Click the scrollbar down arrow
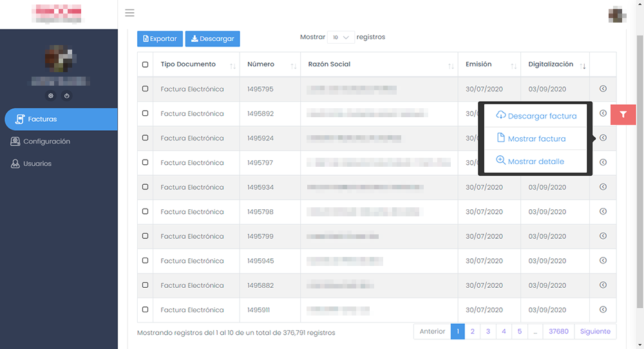Viewport: 644px width, 349px height. point(639,345)
